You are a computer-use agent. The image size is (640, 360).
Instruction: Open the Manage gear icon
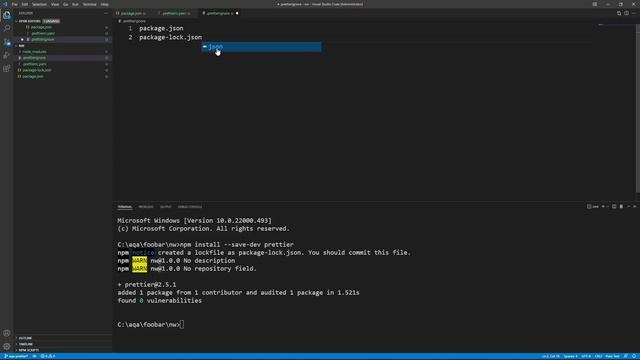click(x=7, y=346)
